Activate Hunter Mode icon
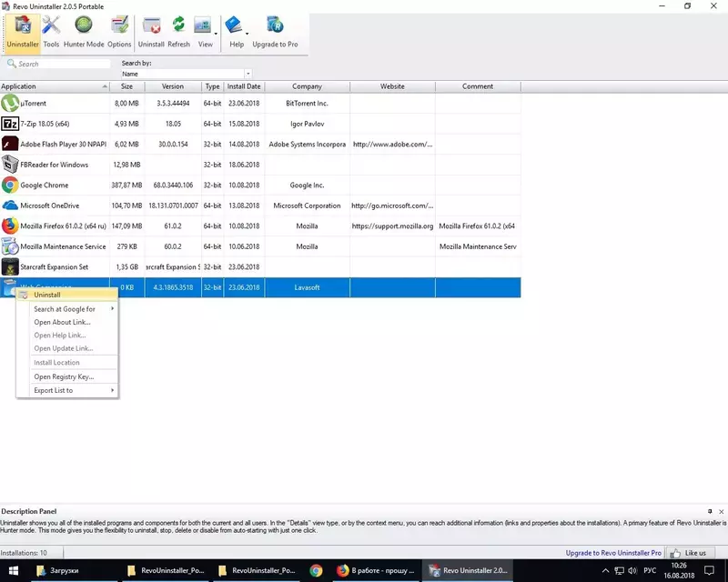The image size is (728, 582). [x=84, y=32]
